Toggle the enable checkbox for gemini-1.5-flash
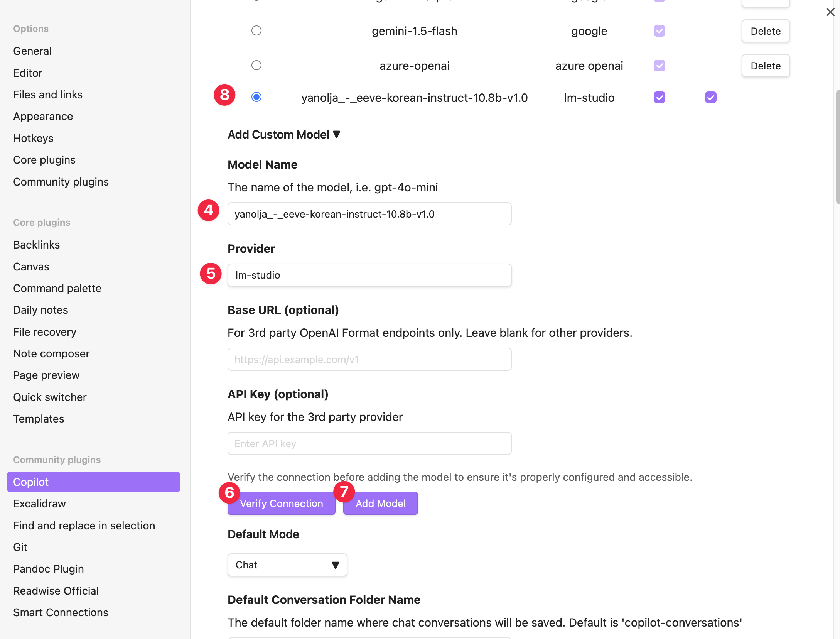Screen dimensions: 840x639 coord(659,31)
